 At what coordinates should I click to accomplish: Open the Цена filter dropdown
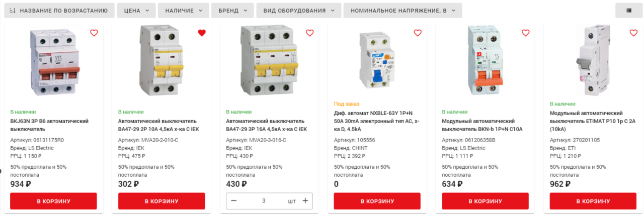point(136,10)
